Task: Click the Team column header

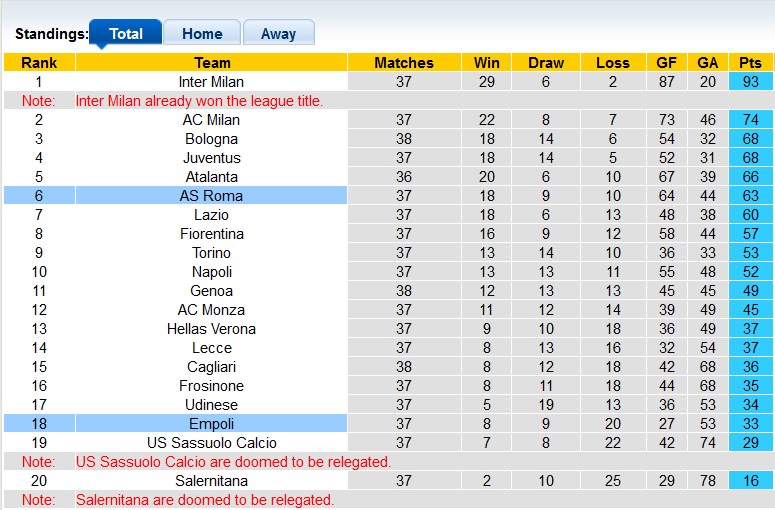Action: pyautogui.click(x=211, y=62)
